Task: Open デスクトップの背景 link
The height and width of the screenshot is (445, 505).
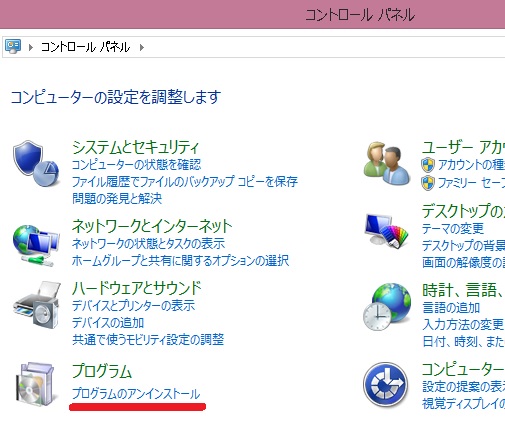Action: coord(463,246)
